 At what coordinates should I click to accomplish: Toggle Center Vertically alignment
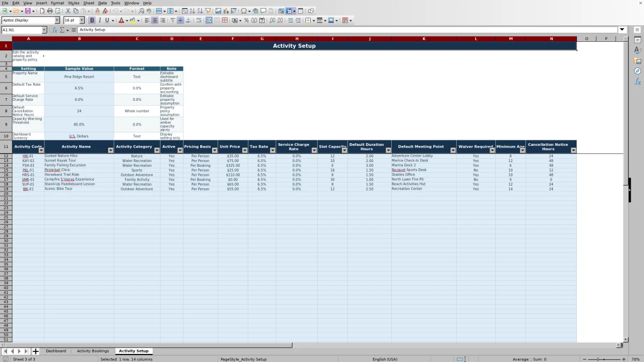180,20
